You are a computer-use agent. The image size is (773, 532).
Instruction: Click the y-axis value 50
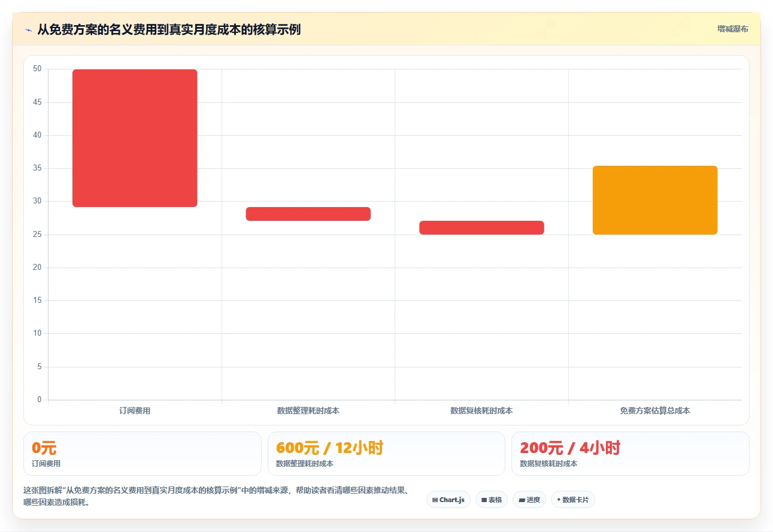(x=37, y=69)
